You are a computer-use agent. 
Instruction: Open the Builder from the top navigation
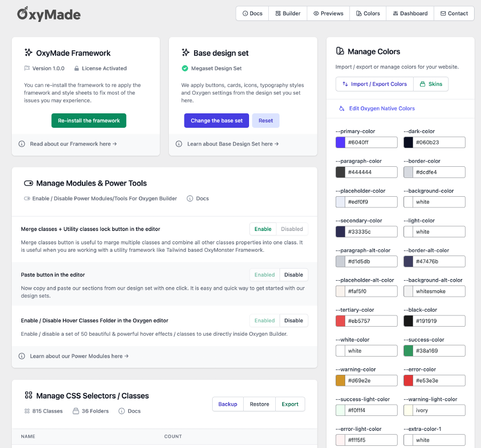coord(288,13)
